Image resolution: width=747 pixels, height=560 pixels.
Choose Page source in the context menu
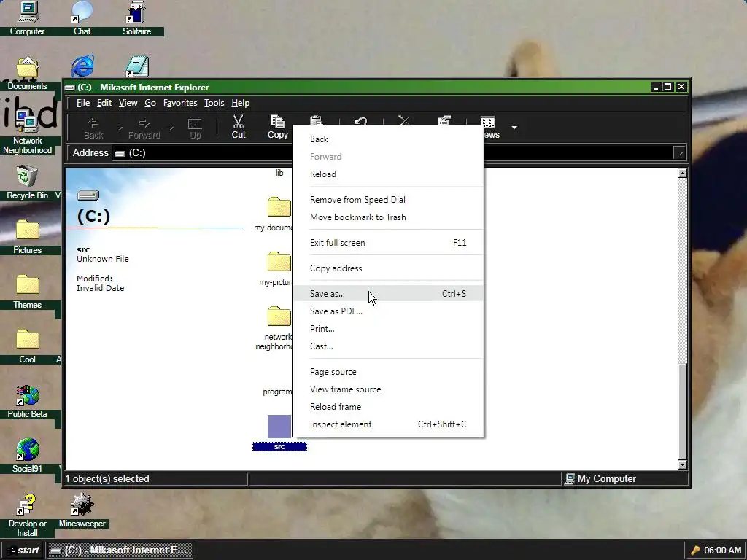(388, 372)
